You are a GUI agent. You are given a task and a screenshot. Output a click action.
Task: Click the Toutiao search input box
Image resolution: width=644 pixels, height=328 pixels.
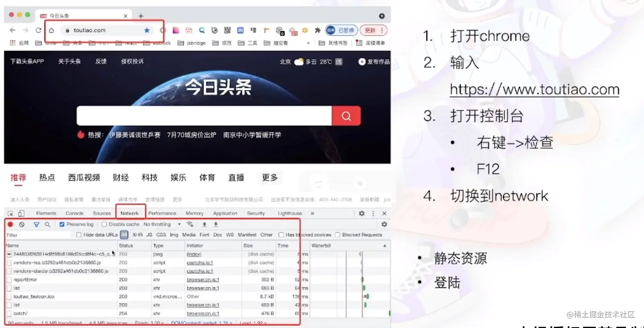[204, 116]
